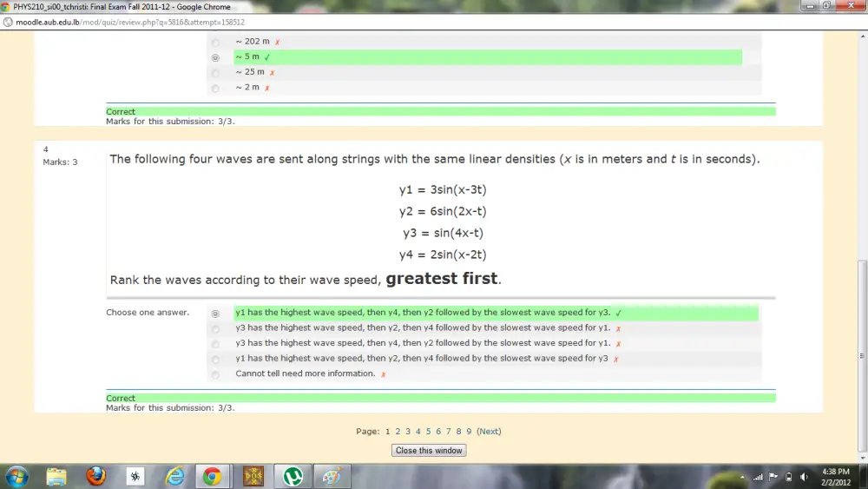868x489 pixels.
Task: Open the DOS-labeled game taskbar icon
Action: [253, 476]
